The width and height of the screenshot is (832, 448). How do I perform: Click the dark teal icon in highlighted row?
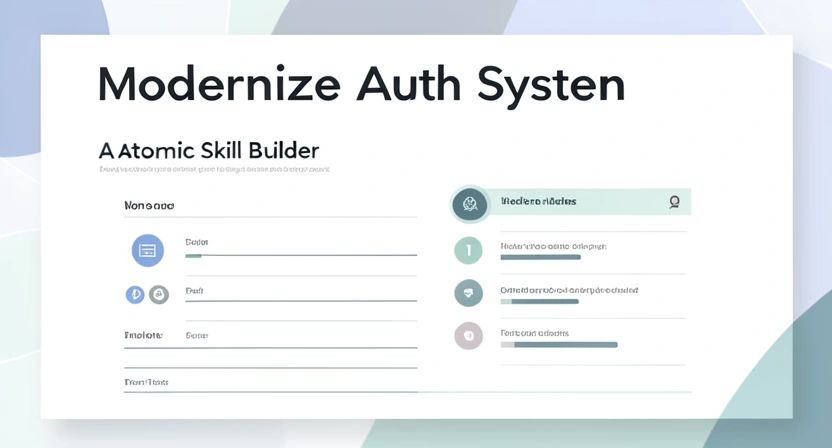coord(469,204)
